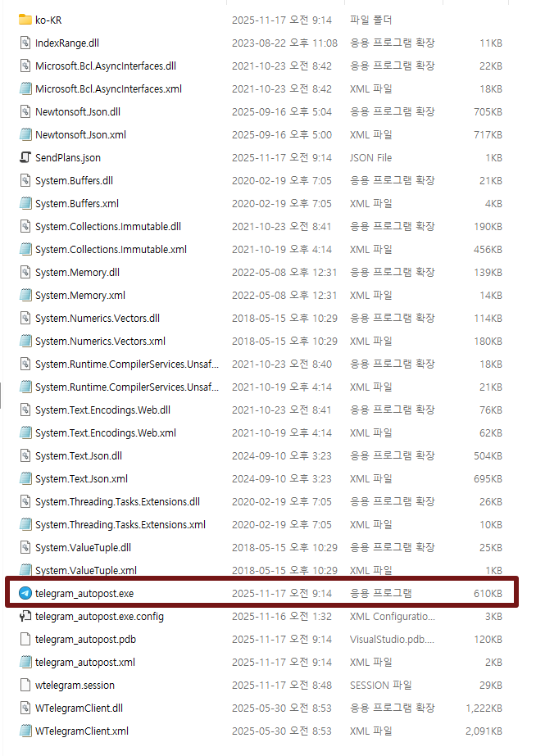
Task: Click the System.Buffers.xml file icon
Action: pos(25,203)
